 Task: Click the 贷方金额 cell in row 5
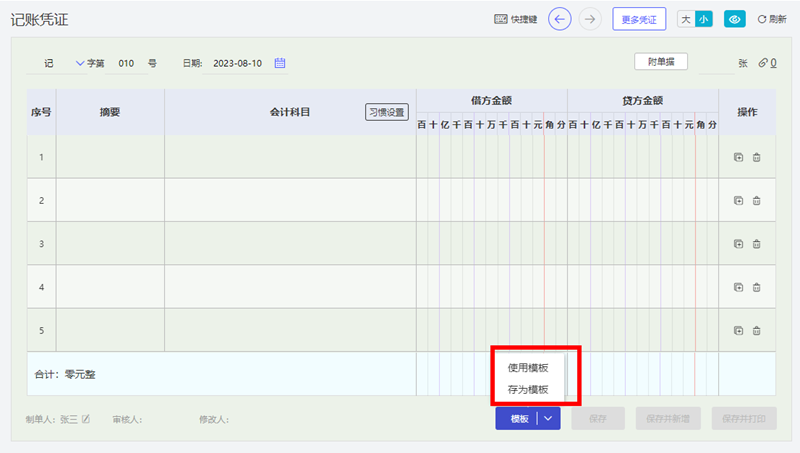[x=643, y=330]
